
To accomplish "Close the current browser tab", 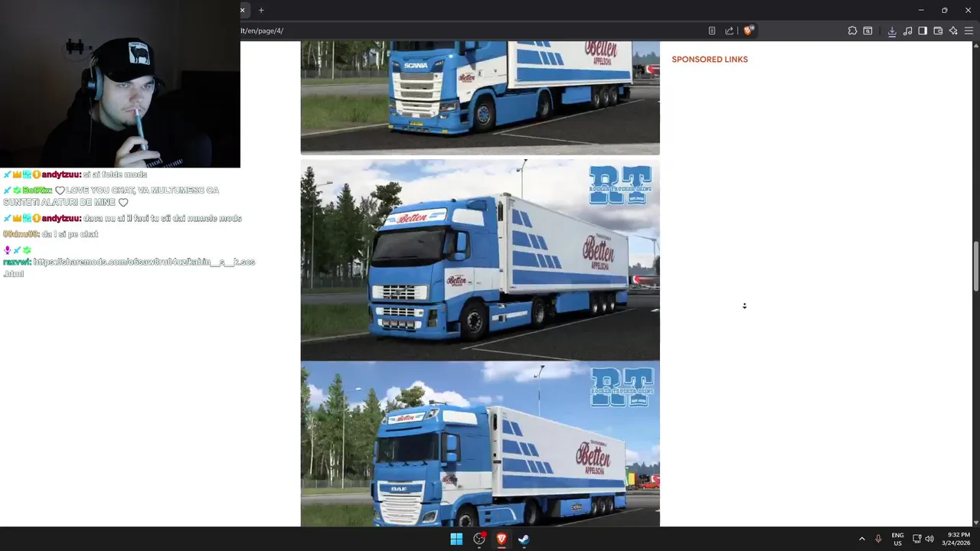I will pyautogui.click(x=243, y=10).
